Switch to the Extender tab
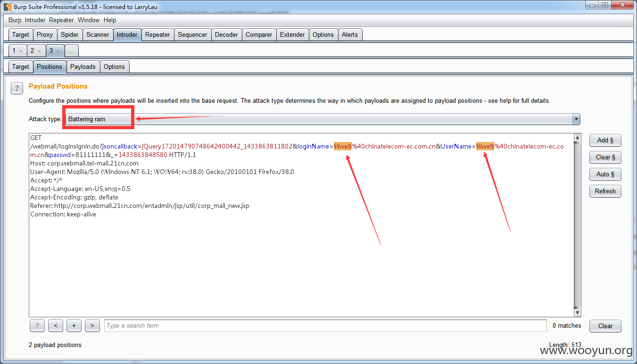Viewport: 637px width, 364px height. click(292, 34)
